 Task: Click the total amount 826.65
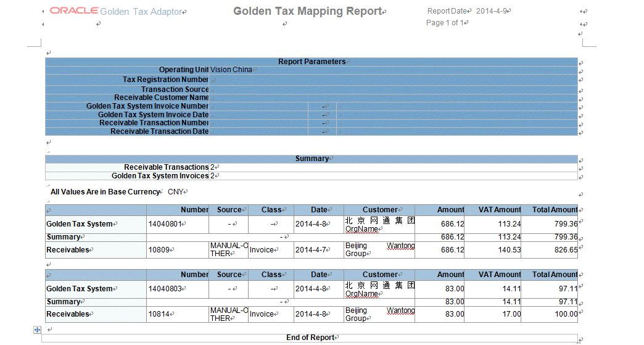tap(566, 250)
